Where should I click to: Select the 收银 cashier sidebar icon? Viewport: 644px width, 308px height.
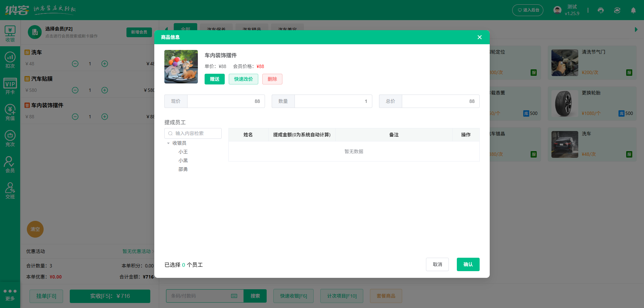(10, 33)
